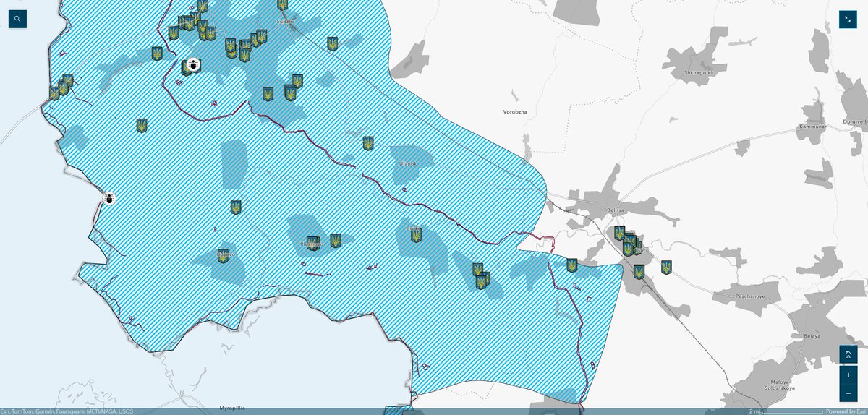Select the trident marker on the Borki label
The height and width of the screenshot is (415, 868).
click(x=416, y=235)
